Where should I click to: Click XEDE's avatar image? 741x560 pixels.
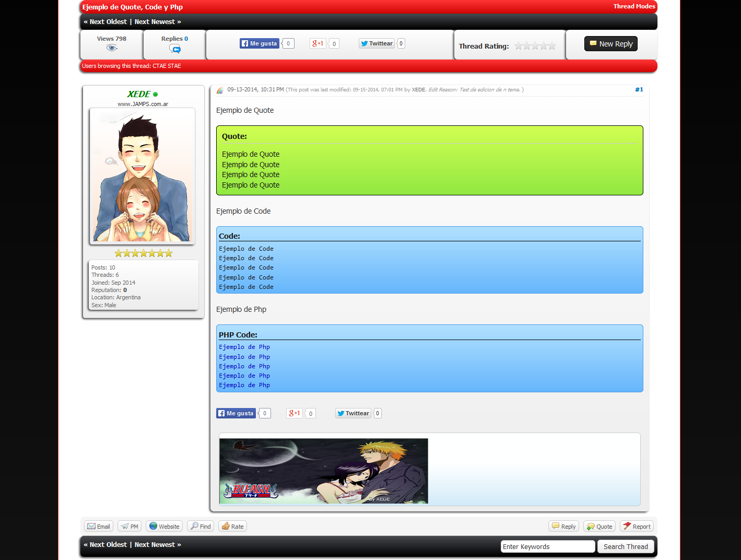(142, 176)
